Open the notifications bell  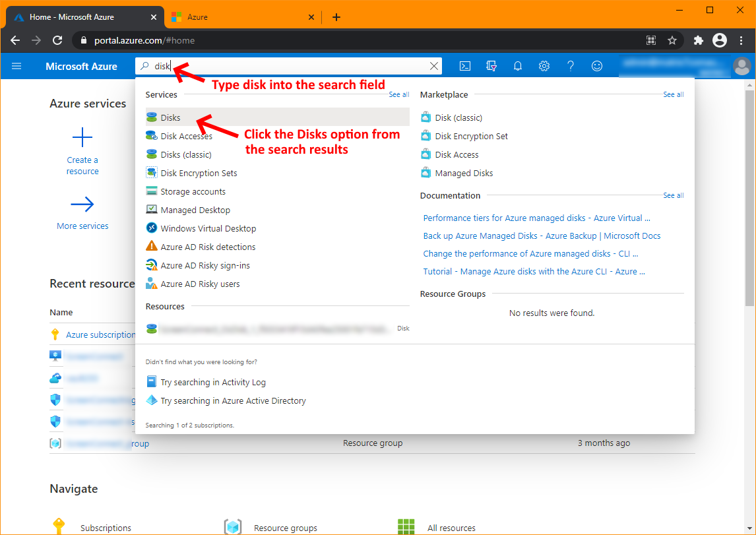click(517, 66)
